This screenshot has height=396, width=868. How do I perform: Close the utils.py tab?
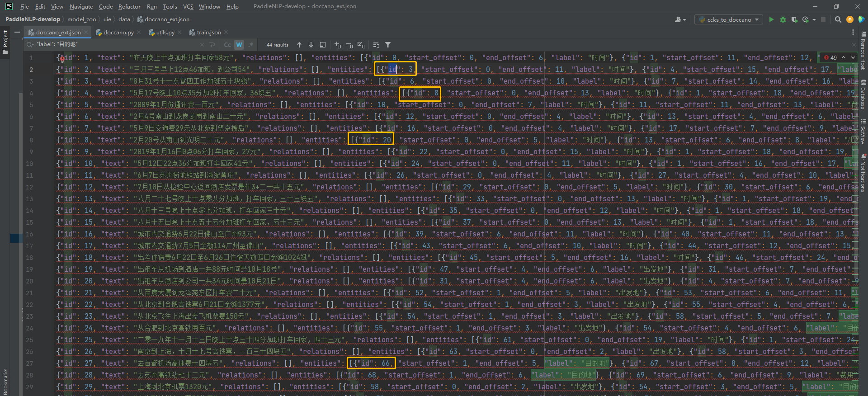179,32
